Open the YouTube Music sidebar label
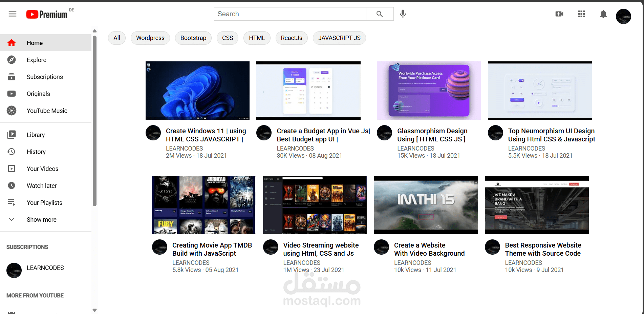The height and width of the screenshot is (314, 644). [47, 111]
